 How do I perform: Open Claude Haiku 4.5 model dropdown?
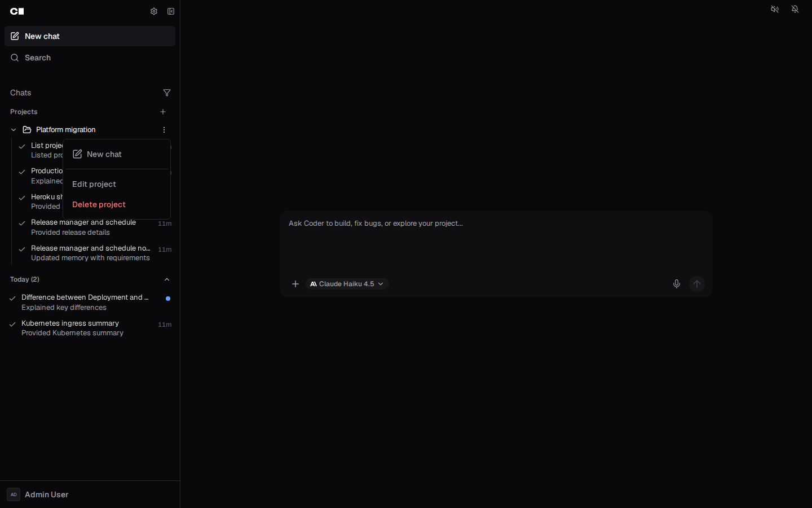pos(347,284)
